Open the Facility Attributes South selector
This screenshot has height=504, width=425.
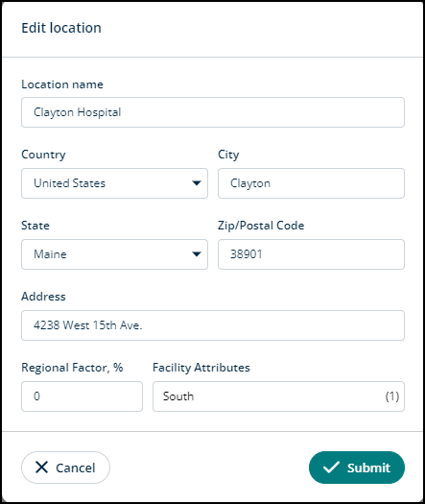[x=278, y=396]
